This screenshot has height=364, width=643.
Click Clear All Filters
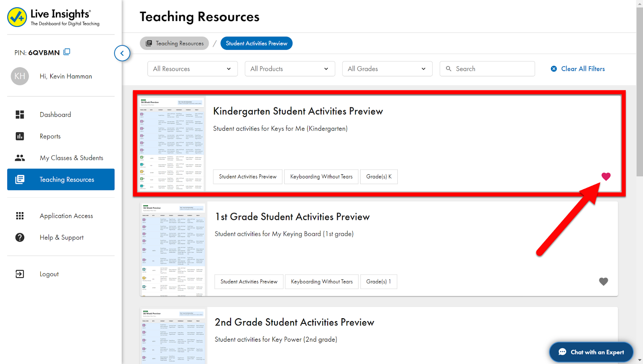(577, 69)
